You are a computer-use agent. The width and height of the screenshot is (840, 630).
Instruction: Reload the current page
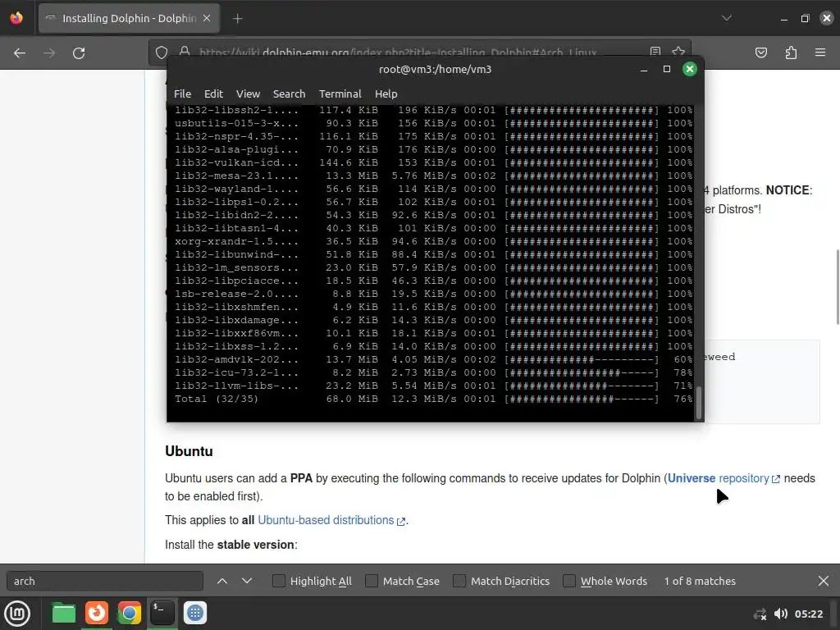pyautogui.click(x=79, y=52)
